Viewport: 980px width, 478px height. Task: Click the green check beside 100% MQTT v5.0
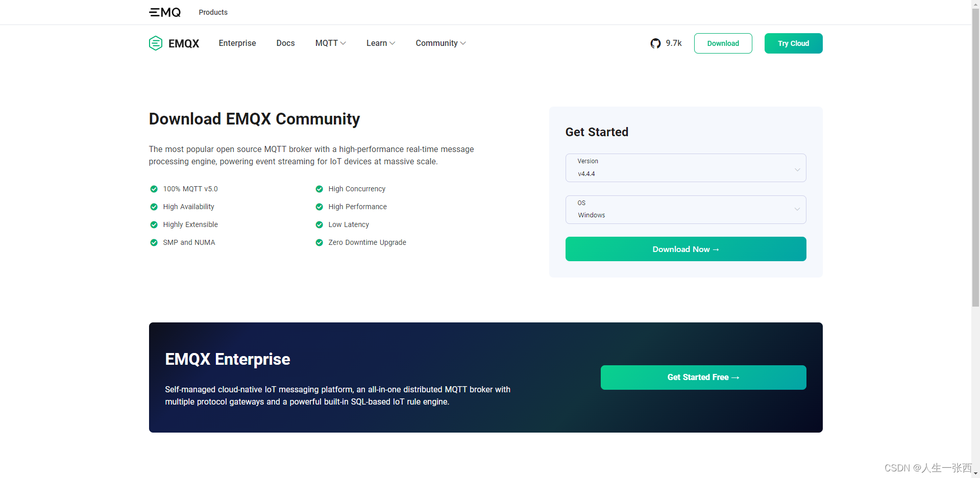click(x=154, y=189)
